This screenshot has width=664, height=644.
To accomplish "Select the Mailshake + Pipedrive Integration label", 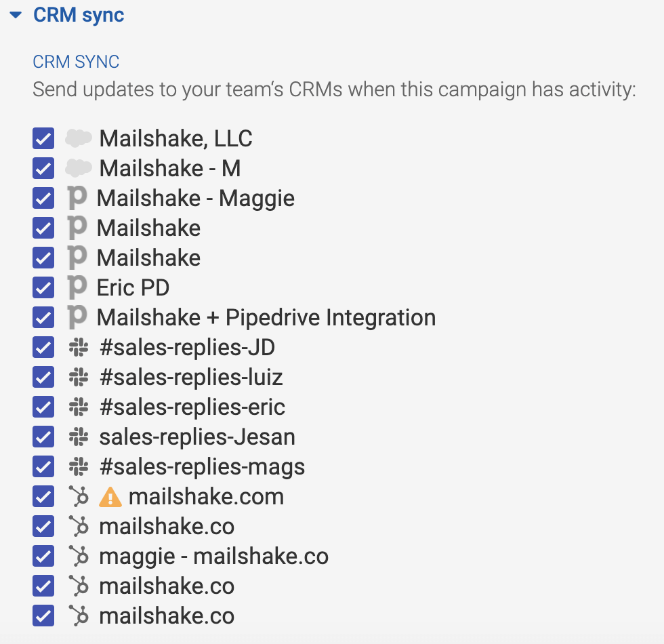I will [266, 317].
